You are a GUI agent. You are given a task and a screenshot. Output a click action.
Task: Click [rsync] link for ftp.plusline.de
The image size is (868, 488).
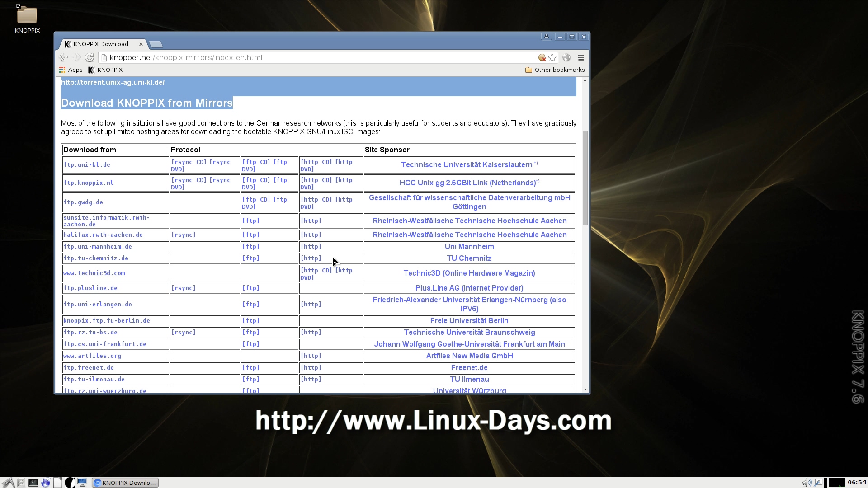click(x=184, y=288)
